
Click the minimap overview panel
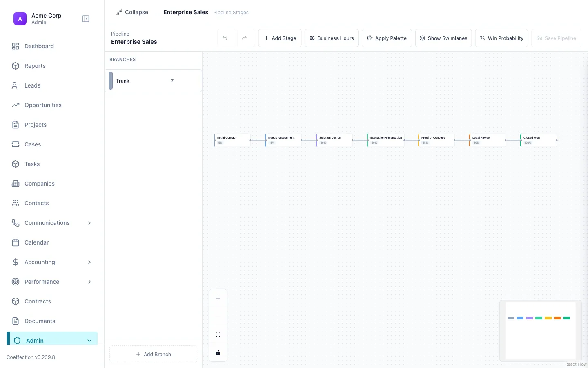541,331
